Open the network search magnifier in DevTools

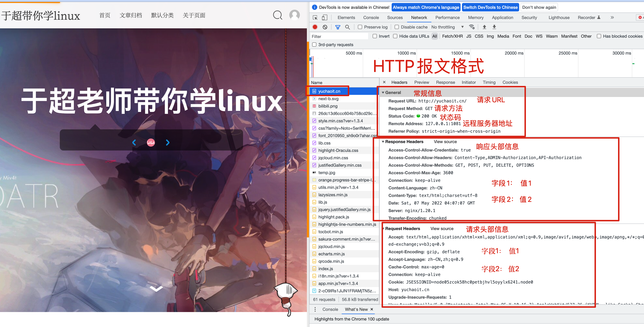(x=347, y=27)
